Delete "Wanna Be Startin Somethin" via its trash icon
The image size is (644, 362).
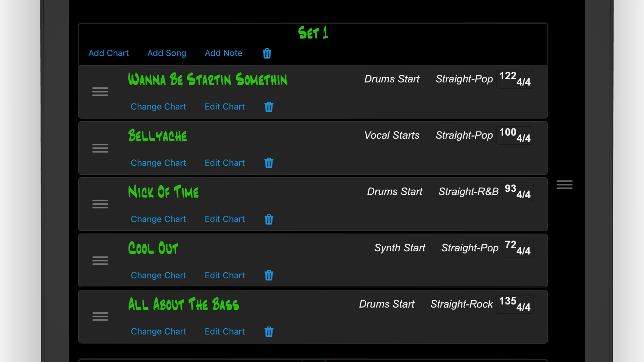(269, 107)
